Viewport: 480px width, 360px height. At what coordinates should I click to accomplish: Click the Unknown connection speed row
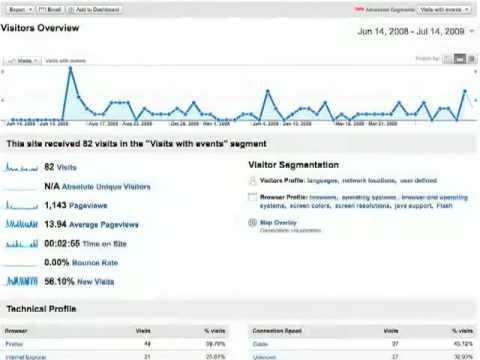point(362,356)
